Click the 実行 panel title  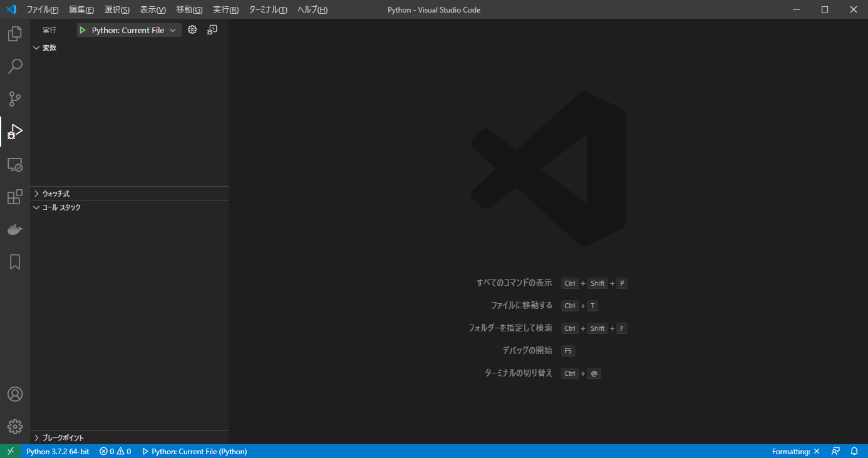(49, 30)
